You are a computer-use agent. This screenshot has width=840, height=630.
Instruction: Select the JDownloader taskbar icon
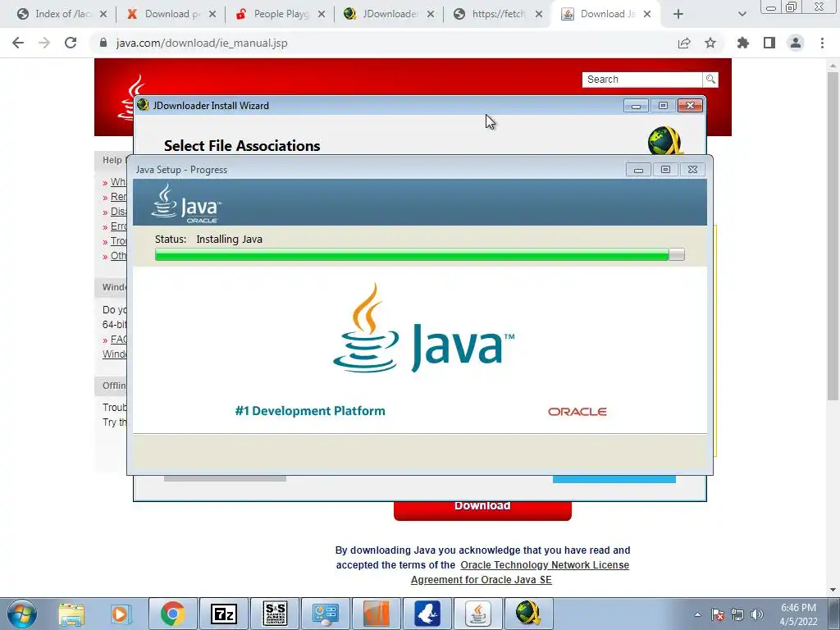click(x=528, y=614)
